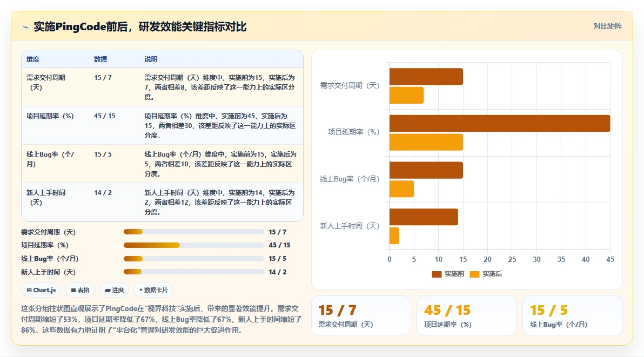This screenshot has width=644, height=357.
Task: Click the 对比矩阵 label in the header
Action: 607,26
